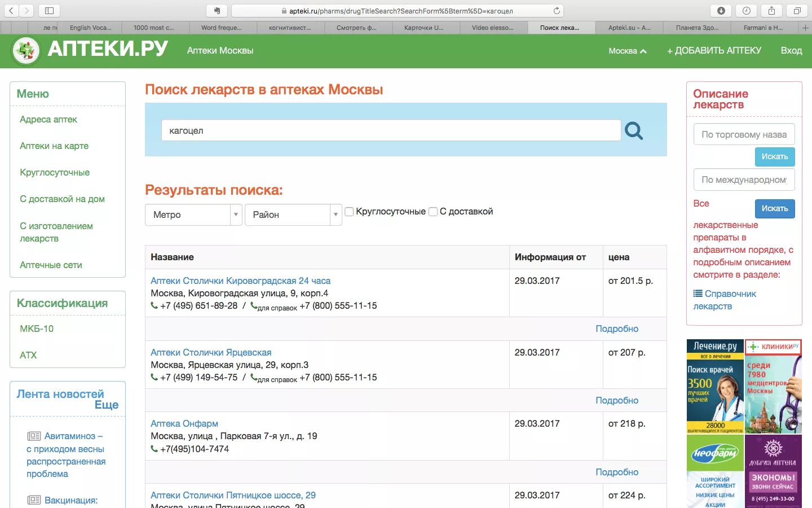Click справок phone icon in Кировоградская row
Screen dimensions: 812x508
click(x=254, y=306)
